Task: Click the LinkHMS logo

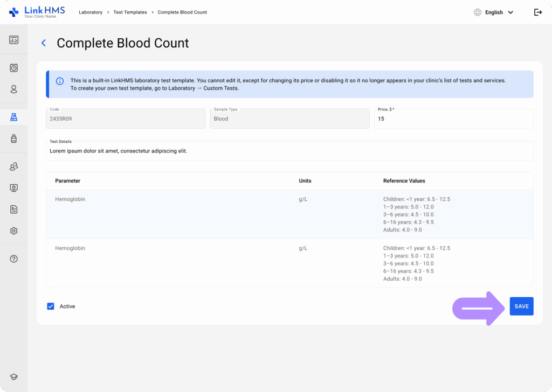Action: pyautogui.click(x=37, y=12)
